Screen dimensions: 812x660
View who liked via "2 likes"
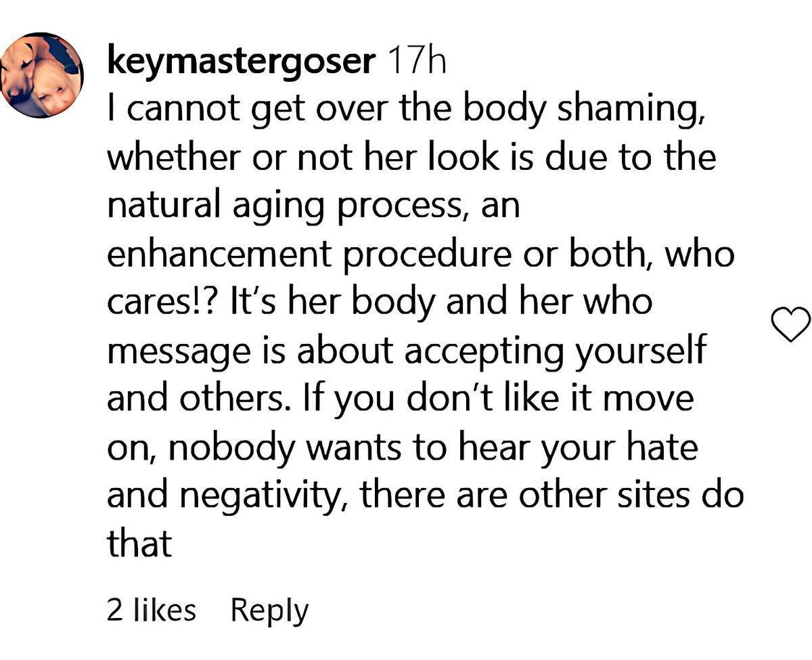pyautogui.click(x=151, y=611)
